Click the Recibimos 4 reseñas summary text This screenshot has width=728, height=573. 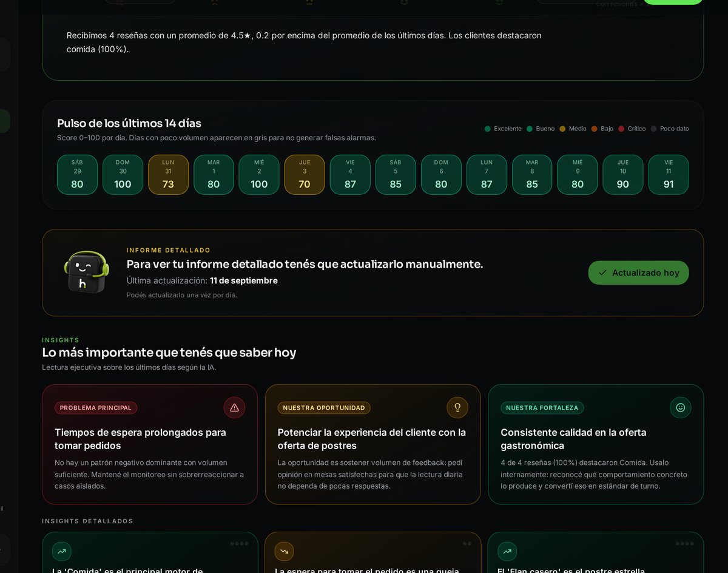[304, 42]
